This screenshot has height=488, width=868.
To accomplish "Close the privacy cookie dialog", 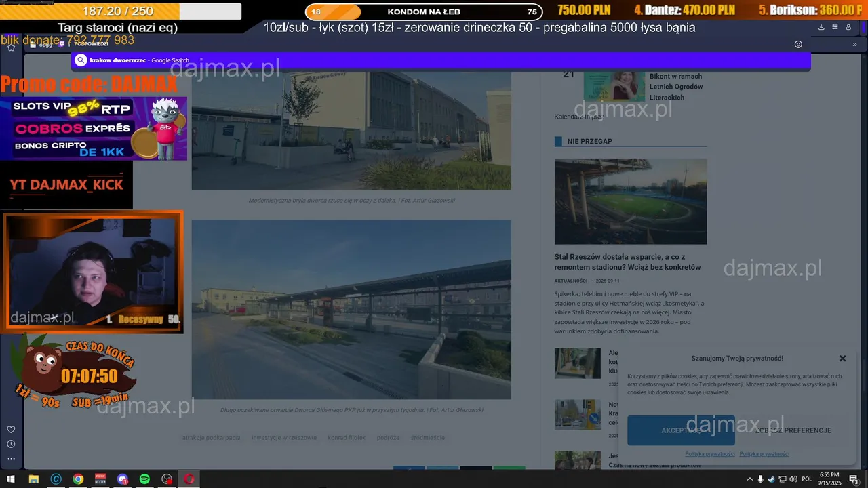I will [842, 359].
